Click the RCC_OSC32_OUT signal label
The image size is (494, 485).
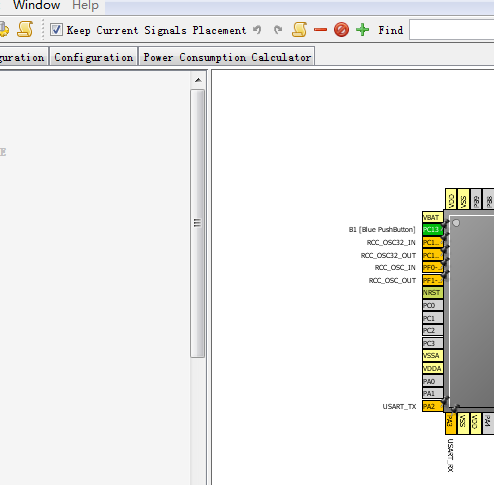(x=388, y=255)
